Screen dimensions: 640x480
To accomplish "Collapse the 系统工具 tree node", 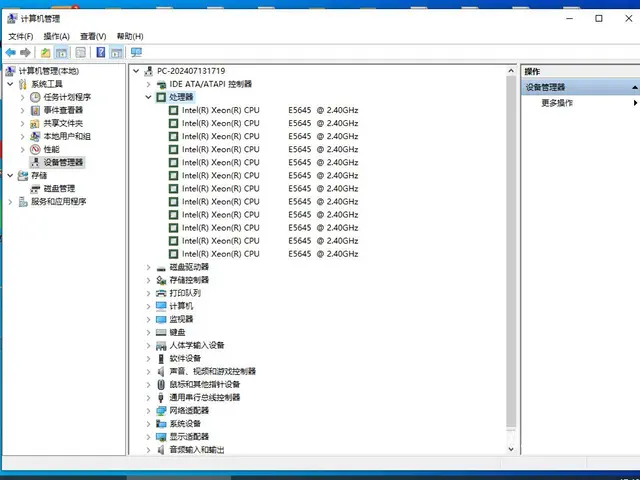I will point(11,84).
